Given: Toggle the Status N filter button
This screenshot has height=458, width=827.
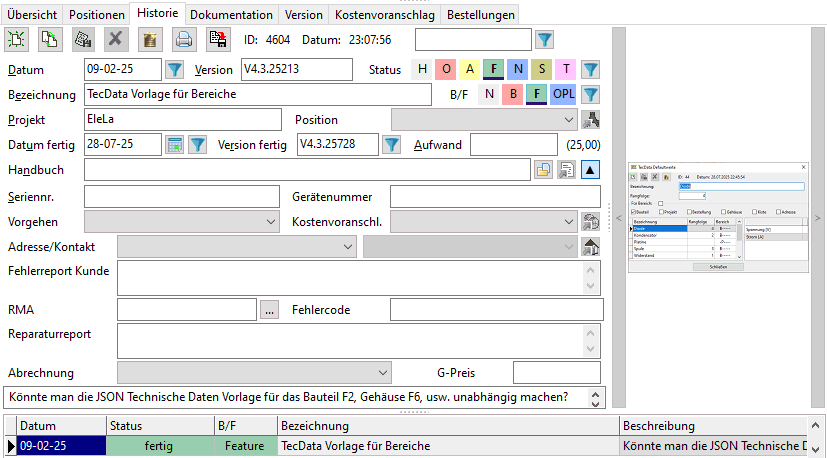Looking at the screenshot, I should [518, 69].
